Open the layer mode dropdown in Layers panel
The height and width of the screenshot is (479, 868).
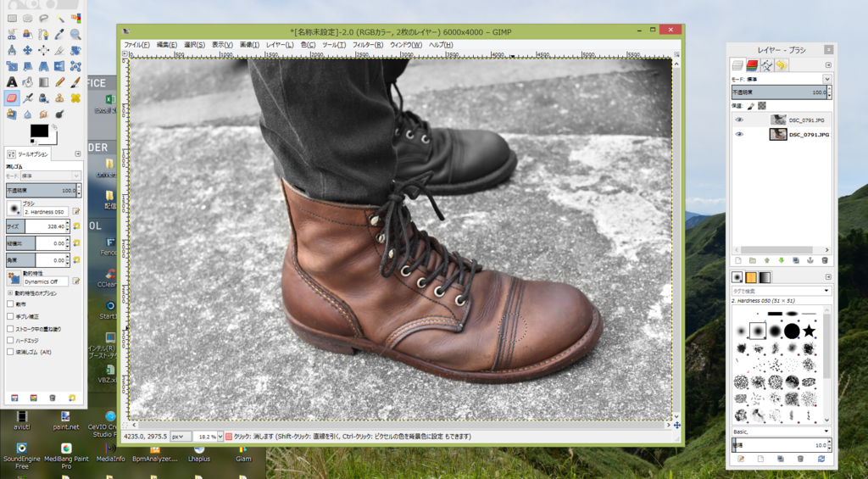point(827,79)
